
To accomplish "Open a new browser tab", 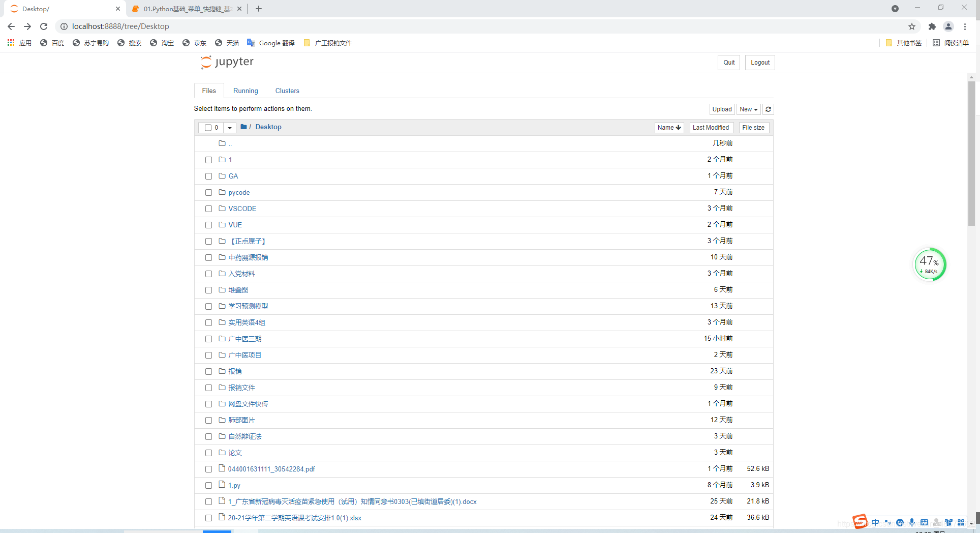I will click(259, 9).
